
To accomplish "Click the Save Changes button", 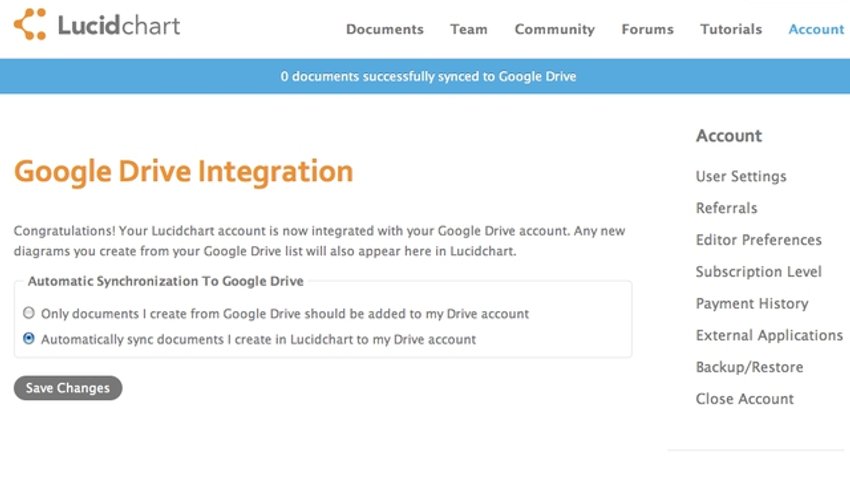I will 68,388.
